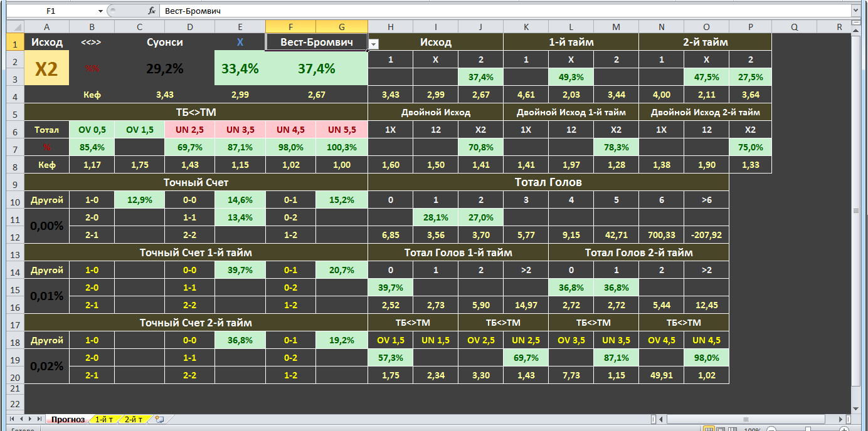
Task: Select the 33,4% draw probability cell
Action: [240, 68]
